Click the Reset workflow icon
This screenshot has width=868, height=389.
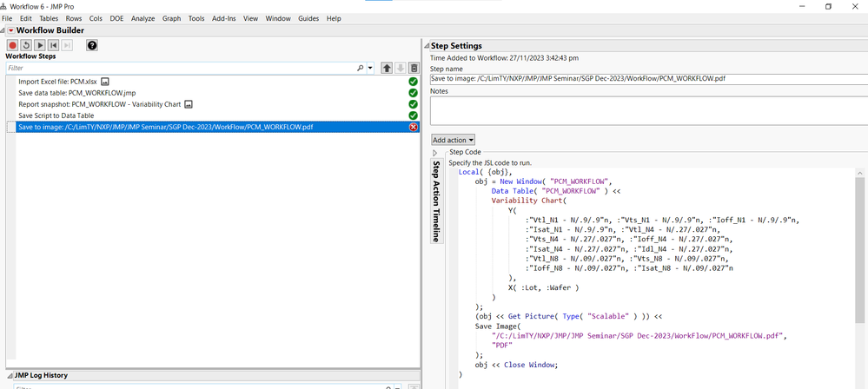27,45
